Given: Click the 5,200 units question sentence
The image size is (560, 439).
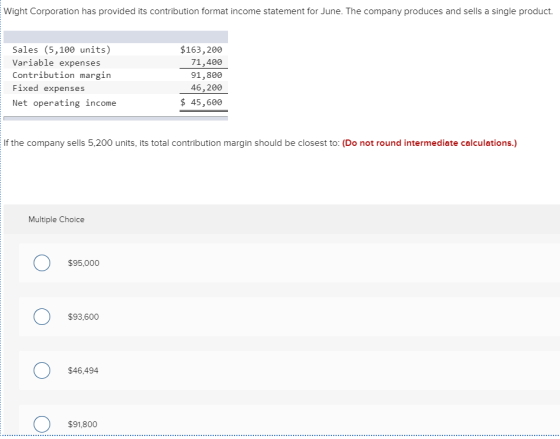Looking at the screenshot, I should 171,143.
